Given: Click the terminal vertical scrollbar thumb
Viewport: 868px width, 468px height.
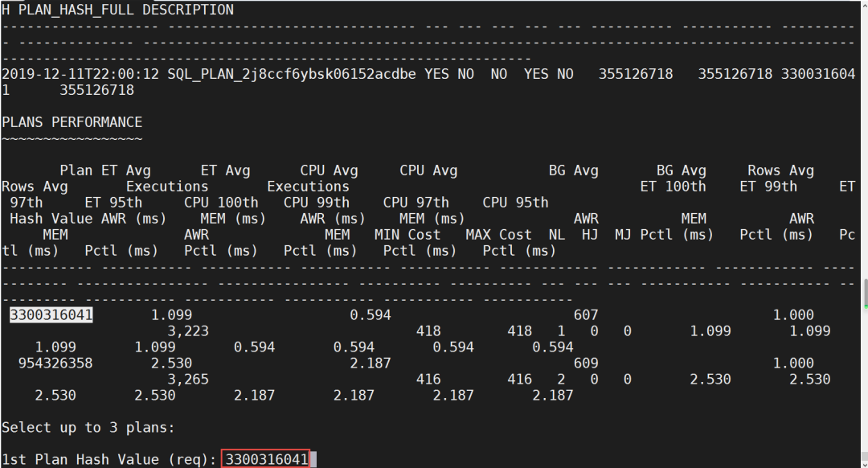Looking at the screenshot, I should [865, 294].
